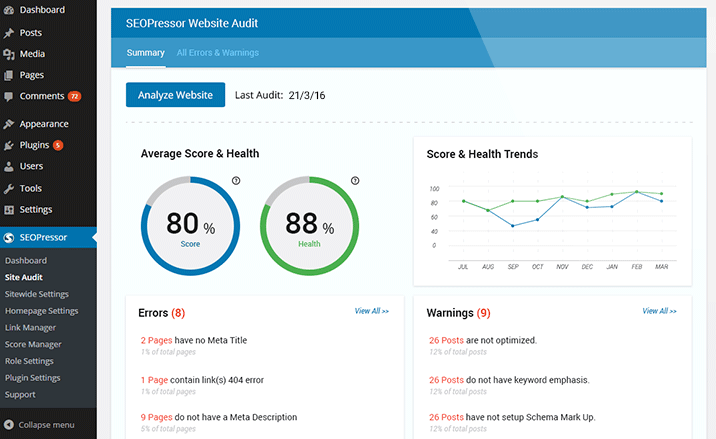
Task: Open the WordPress Settings menu label
Action: (36, 210)
